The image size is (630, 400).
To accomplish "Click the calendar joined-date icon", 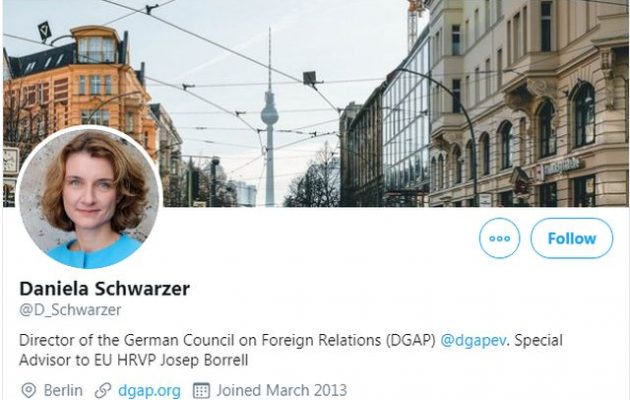I will pos(201,390).
